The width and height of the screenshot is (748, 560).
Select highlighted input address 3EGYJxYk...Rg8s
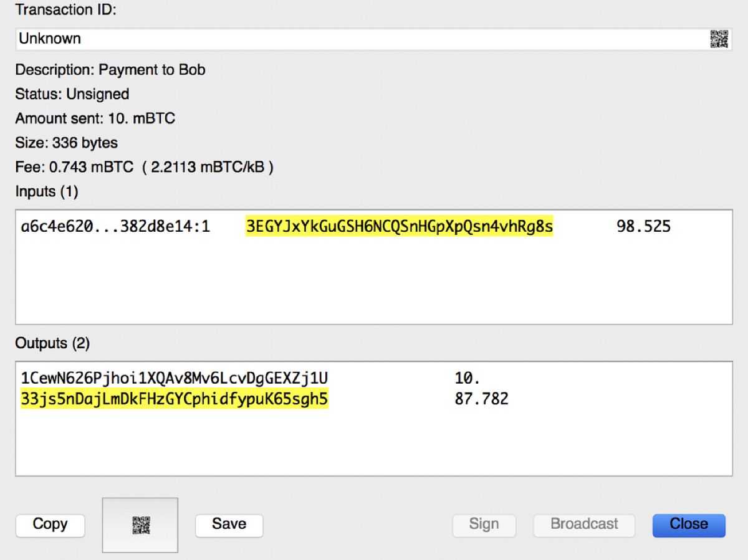coord(399,226)
